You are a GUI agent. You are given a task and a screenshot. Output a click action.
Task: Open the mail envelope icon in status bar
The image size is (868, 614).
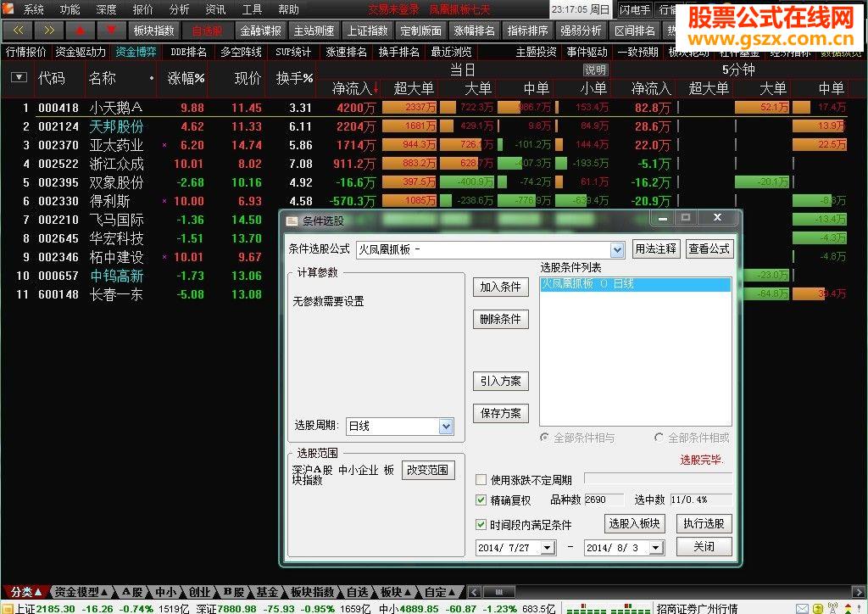tap(802, 608)
